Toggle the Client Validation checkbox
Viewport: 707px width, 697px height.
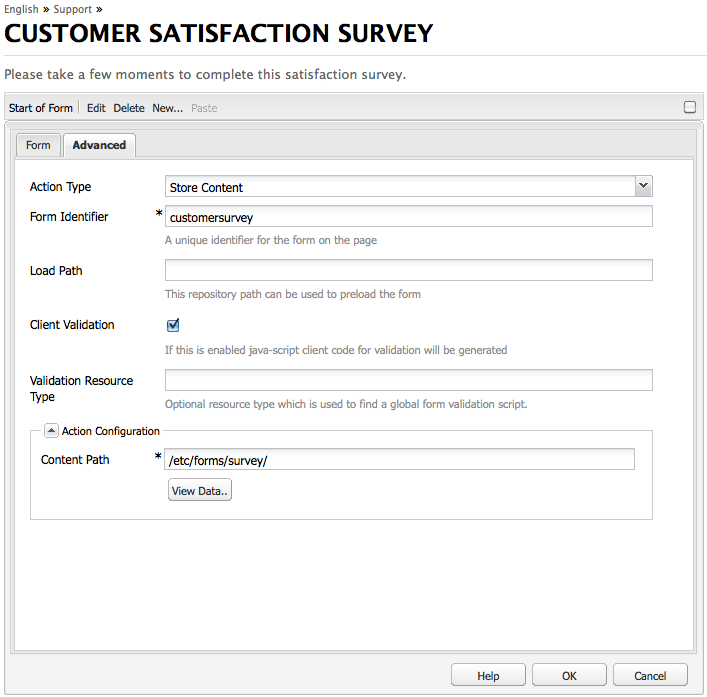pyautogui.click(x=173, y=325)
